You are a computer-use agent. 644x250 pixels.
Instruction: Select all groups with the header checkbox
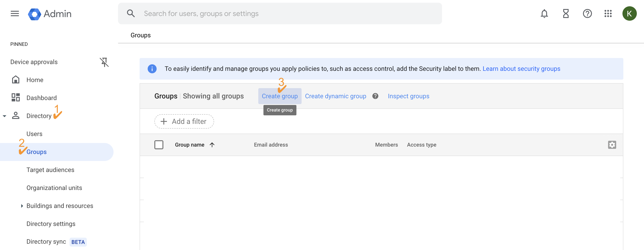point(159,145)
